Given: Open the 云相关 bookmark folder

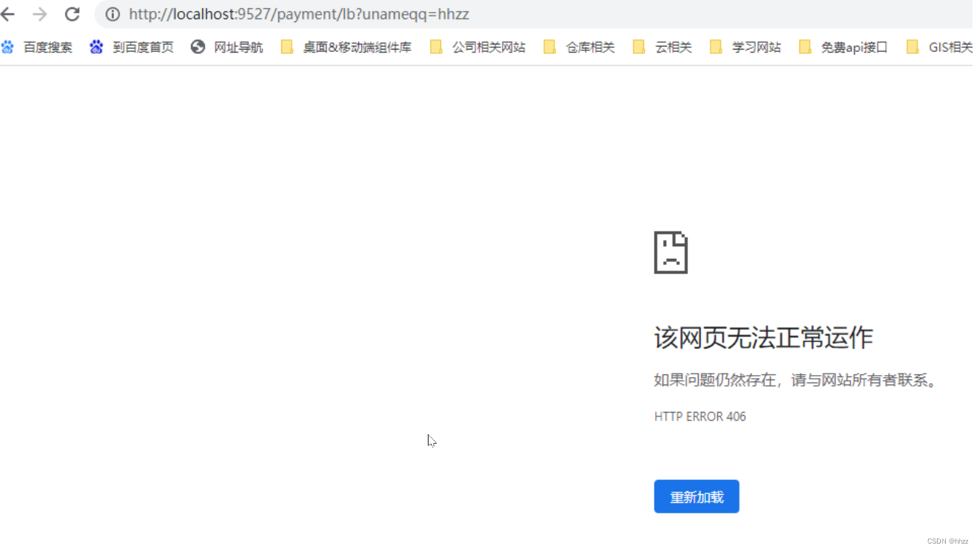Looking at the screenshot, I should 662,47.
